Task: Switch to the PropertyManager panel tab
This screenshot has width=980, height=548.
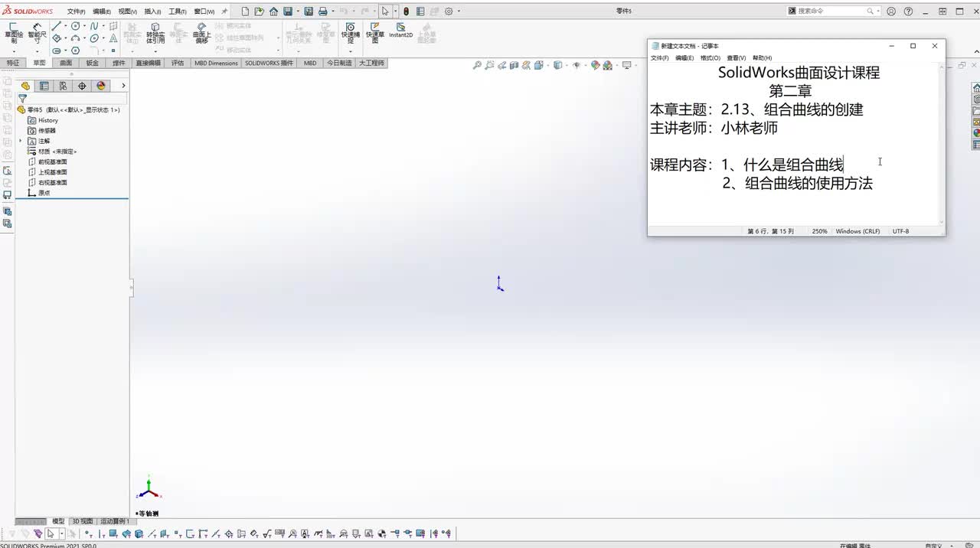Action: 44,86
